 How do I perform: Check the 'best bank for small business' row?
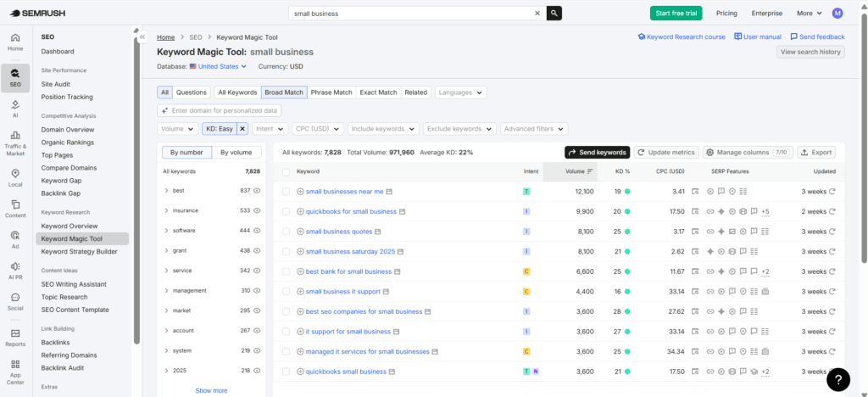coord(287,271)
